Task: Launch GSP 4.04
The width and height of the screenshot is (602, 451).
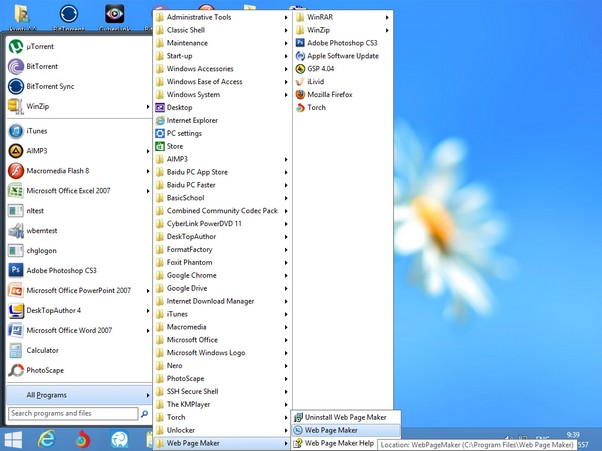Action: click(x=343, y=69)
